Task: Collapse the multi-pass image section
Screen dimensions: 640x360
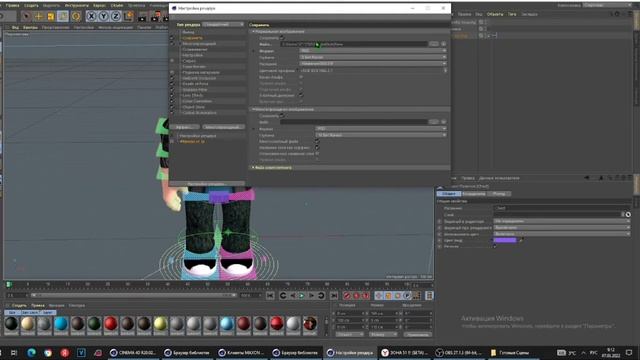Action: click(x=253, y=109)
